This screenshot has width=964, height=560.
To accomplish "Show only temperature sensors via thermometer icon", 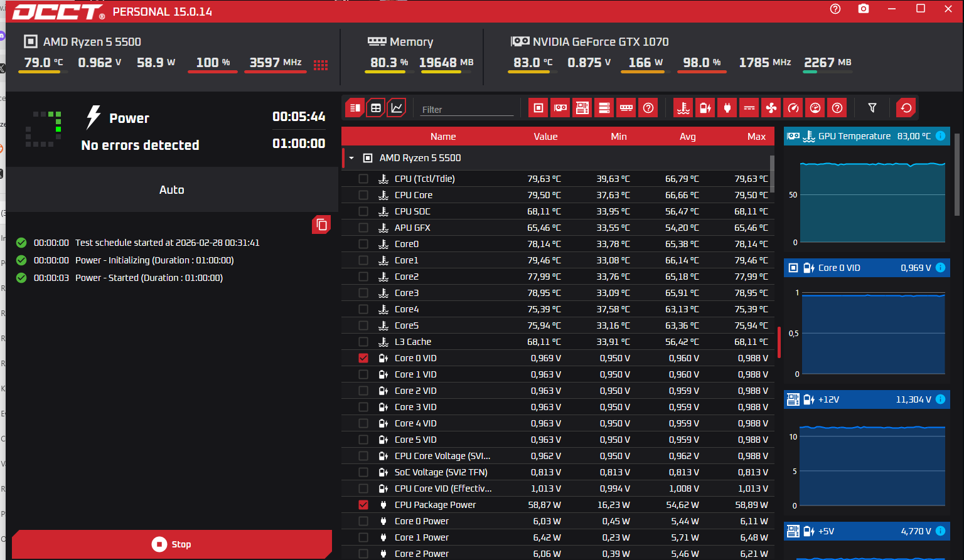I will pyautogui.click(x=683, y=108).
